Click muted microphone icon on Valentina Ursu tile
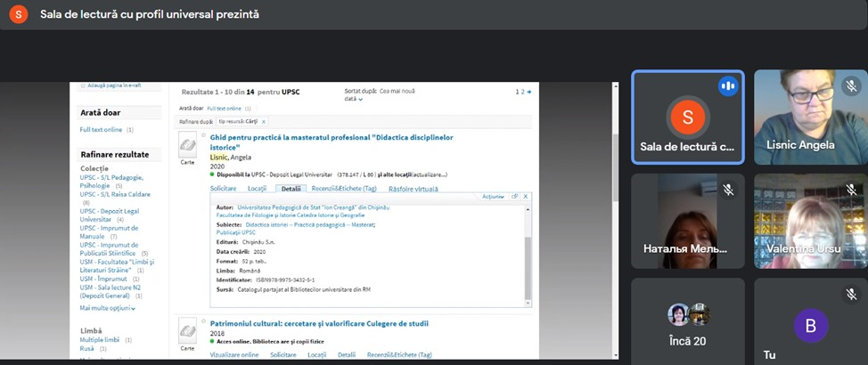This screenshot has height=365, width=868. 851,191
